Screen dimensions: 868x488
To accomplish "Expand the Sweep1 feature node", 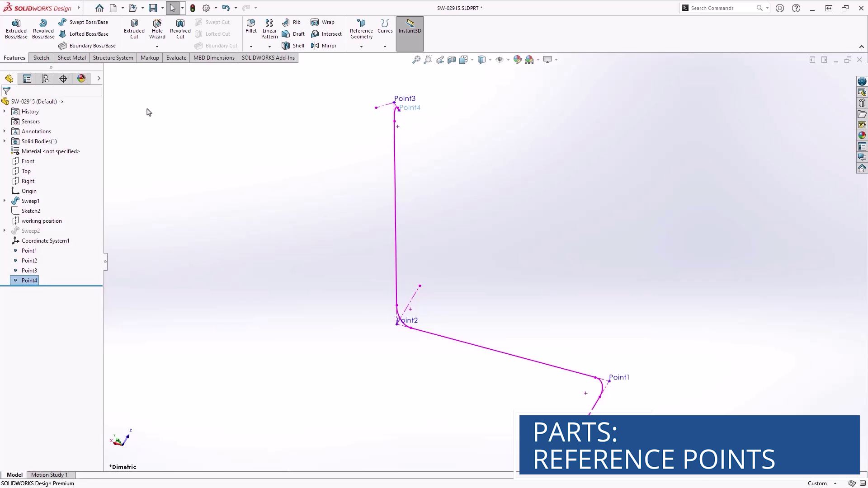I will click(5, 201).
